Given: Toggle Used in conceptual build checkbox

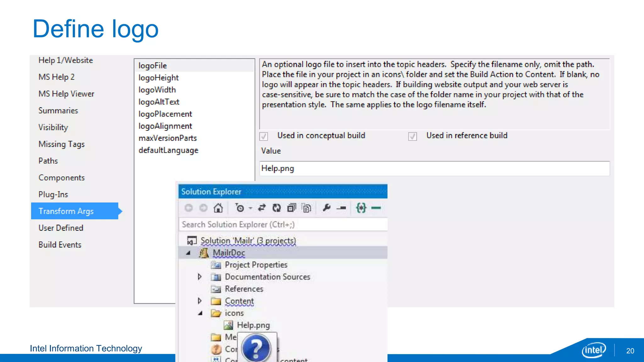Looking at the screenshot, I should click(264, 136).
